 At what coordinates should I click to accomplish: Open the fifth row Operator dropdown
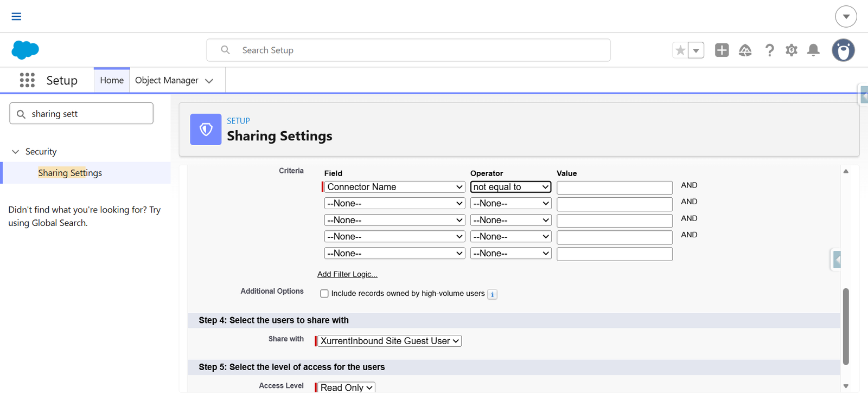point(510,253)
